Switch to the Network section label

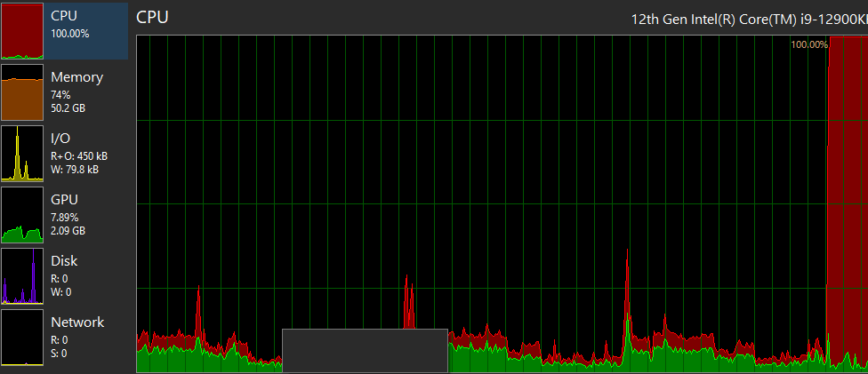point(77,322)
